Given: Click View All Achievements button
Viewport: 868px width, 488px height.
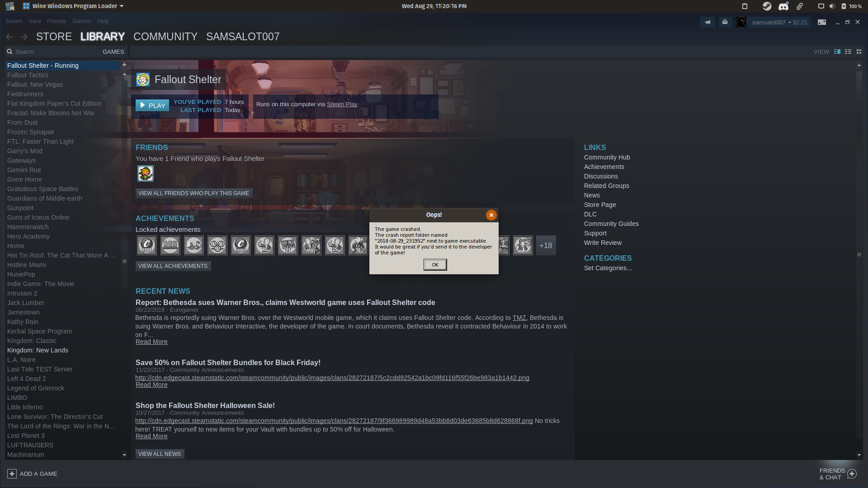Looking at the screenshot, I should pos(173,266).
